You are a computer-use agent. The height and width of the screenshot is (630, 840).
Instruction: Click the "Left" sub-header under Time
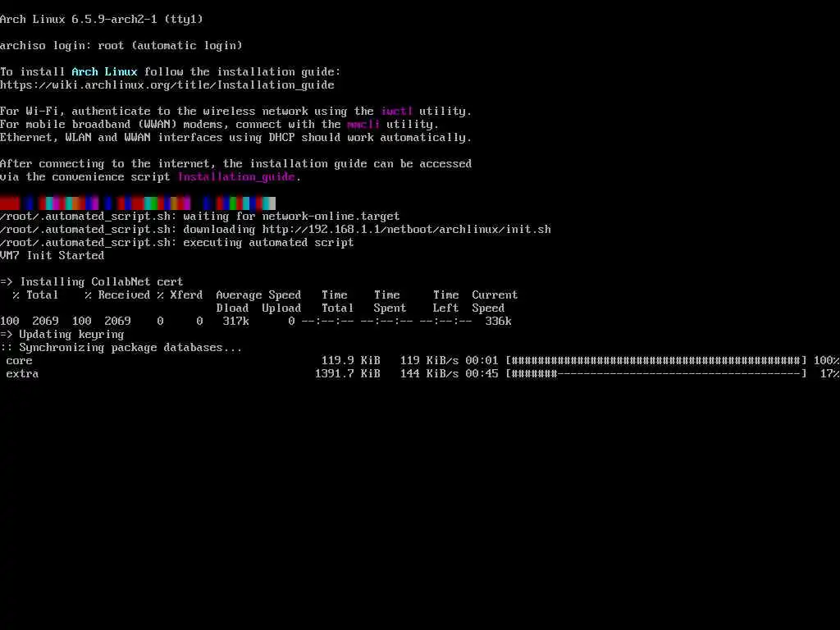tap(445, 308)
